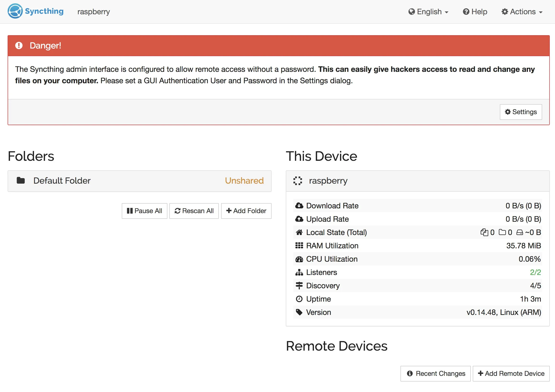This screenshot has width=555, height=392.
Task: Click the This Device heading
Action: pos(321,156)
